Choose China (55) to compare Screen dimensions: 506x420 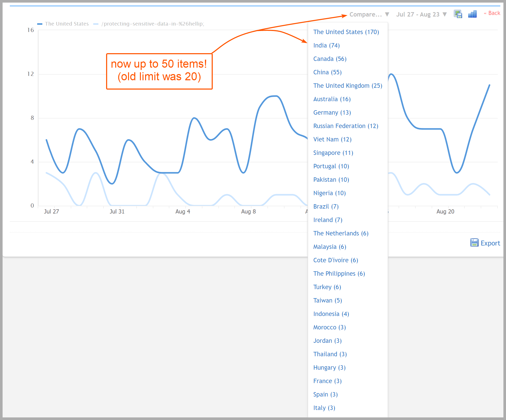click(327, 72)
